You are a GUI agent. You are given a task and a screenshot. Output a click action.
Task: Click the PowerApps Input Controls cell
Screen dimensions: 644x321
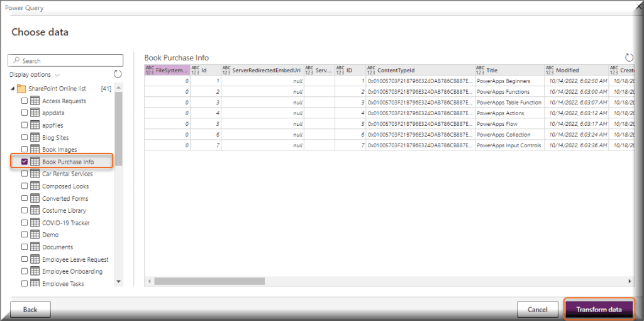(x=509, y=145)
